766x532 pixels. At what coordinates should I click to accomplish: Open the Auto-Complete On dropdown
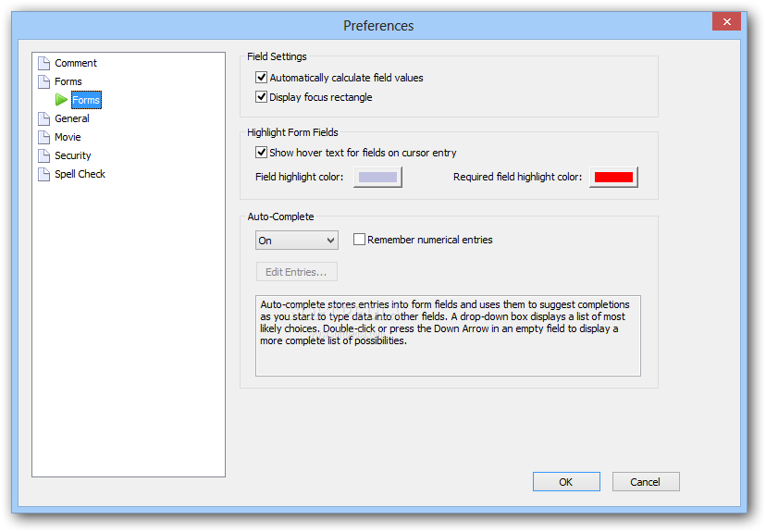tap(297, 241)
